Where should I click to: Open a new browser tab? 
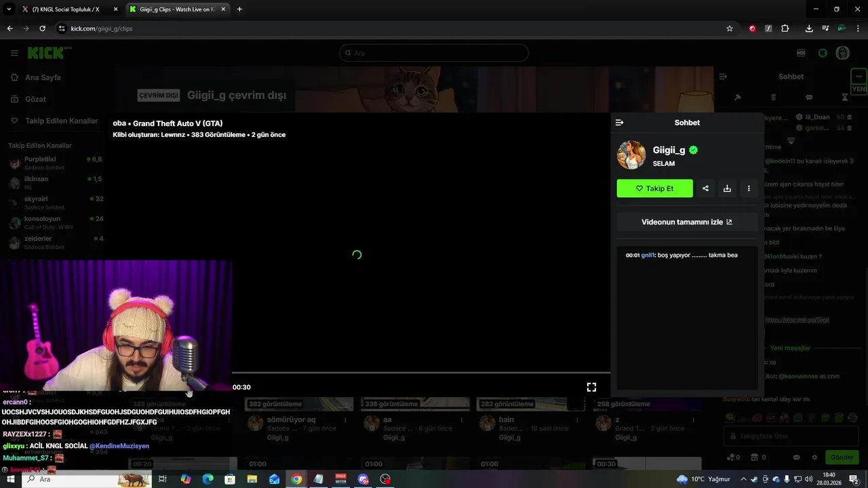coord(239,9)
